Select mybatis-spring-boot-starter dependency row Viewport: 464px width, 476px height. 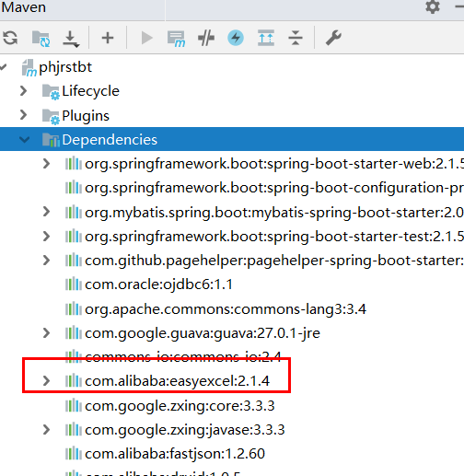tap(232, 212)
